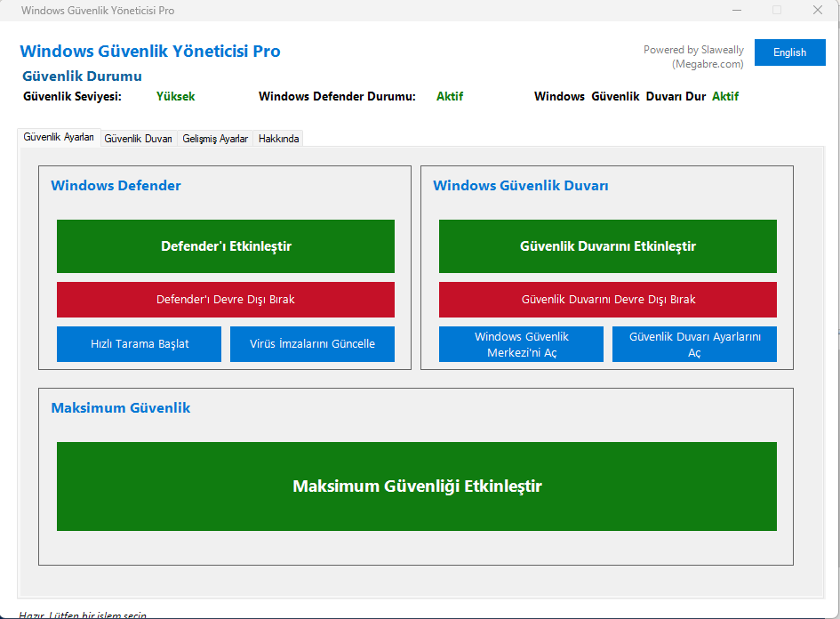Select the Güvenlik Ayarları tab
Screen dimensions: 840x619
click(59, 137)
